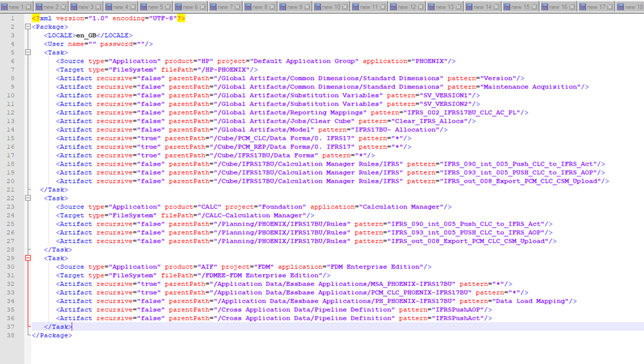The height and width of the screenshot is (364, 644).
Task: Click the file icon on tab new 17
Action: click(582, 7)
